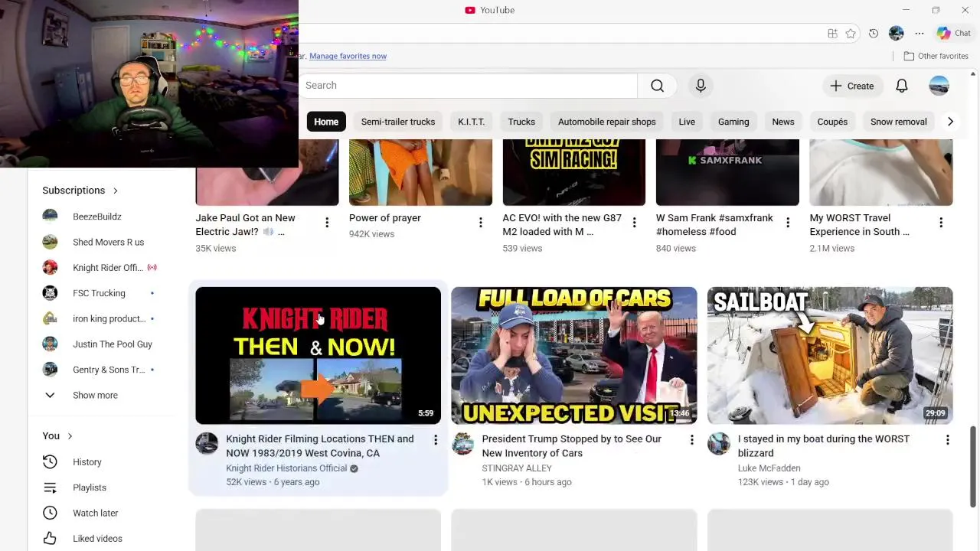Open the You section chevron

(x=70, y=436)
